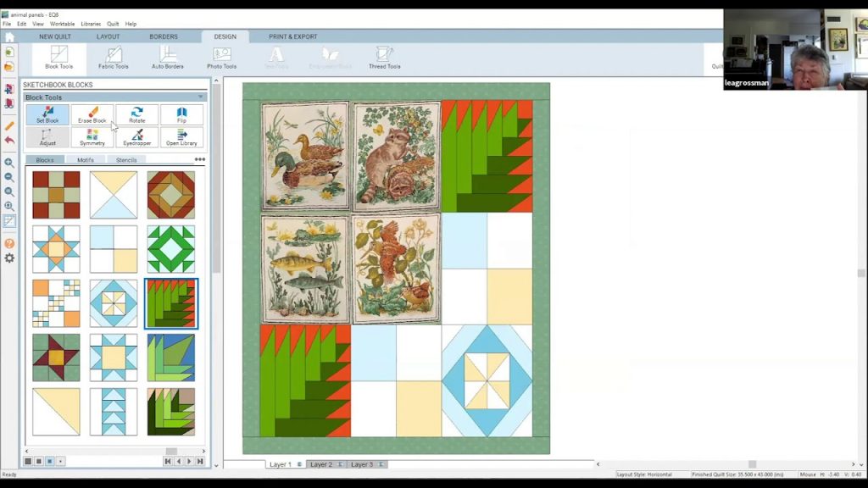The image size is (868, 488).
Task: Switch palette to smallest thumbnail view
Action: 61,461
